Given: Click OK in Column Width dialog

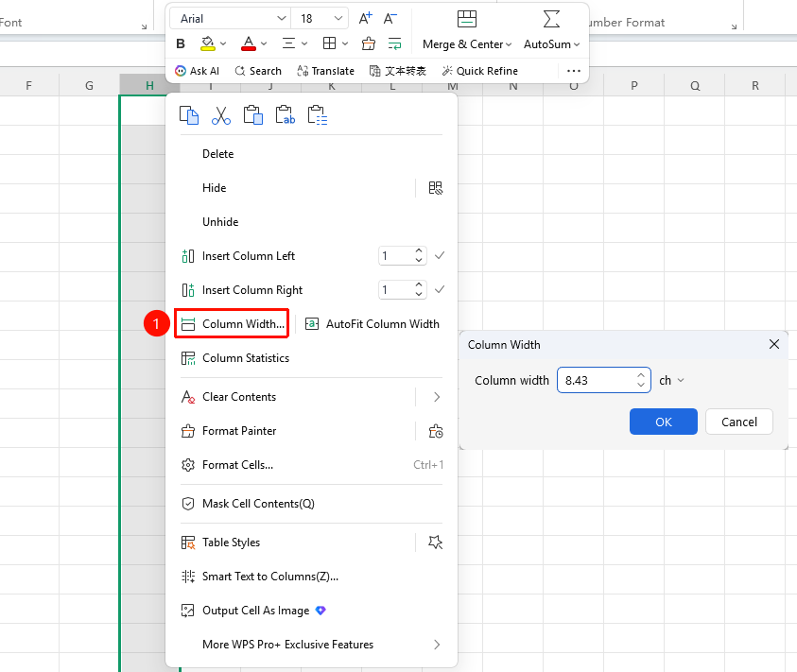Looking at the screenshot, I should (x=664, y=422).
